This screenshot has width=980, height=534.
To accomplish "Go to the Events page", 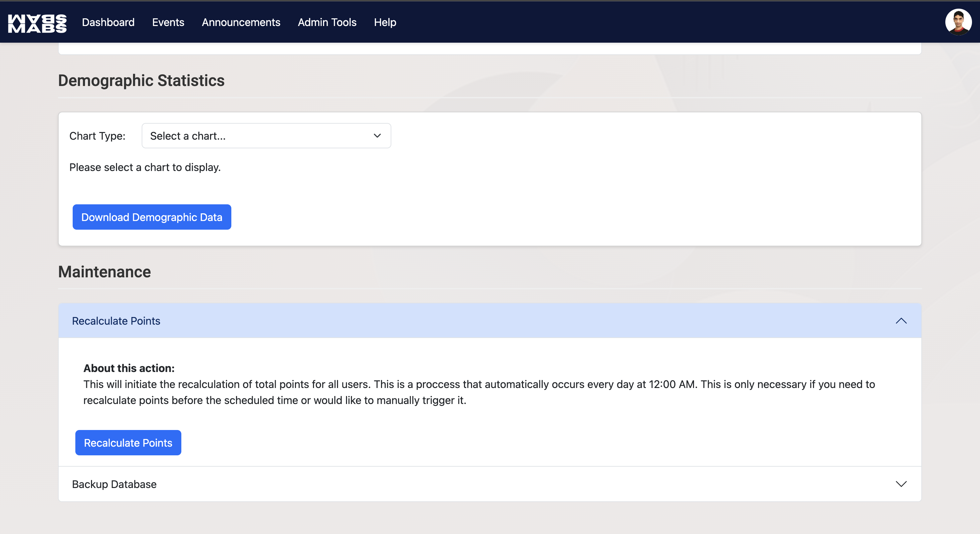I will click(x=168, y=22).
